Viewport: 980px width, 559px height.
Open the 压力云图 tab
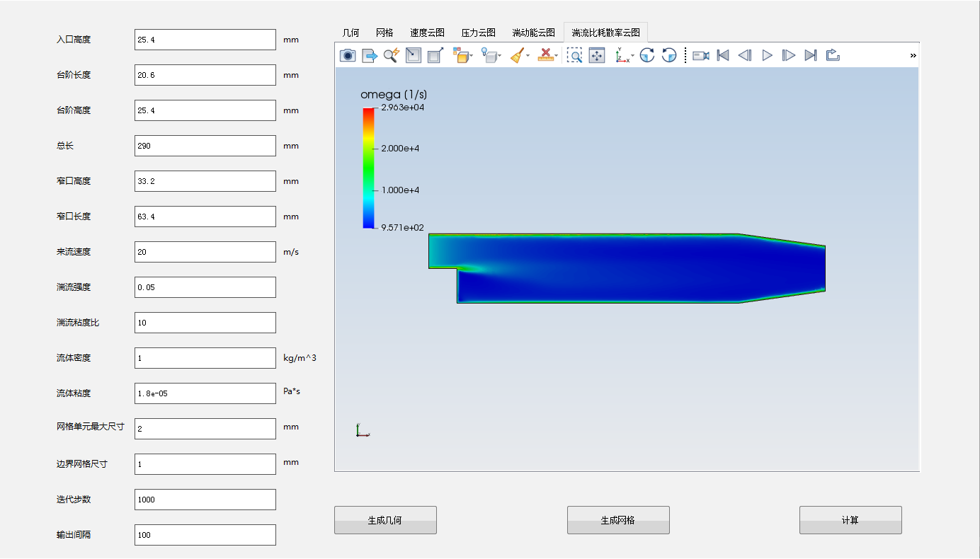(x=478, y=33)
